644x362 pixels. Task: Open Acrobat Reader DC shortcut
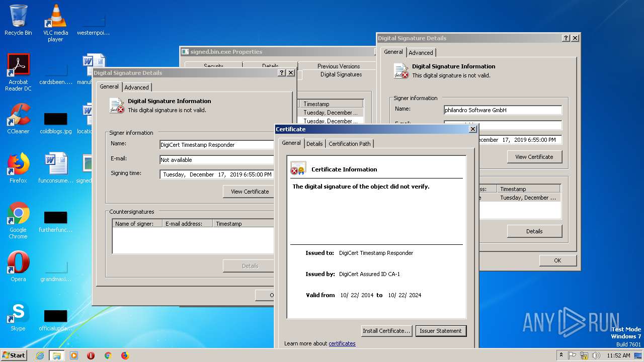click(x=18, y=72)
